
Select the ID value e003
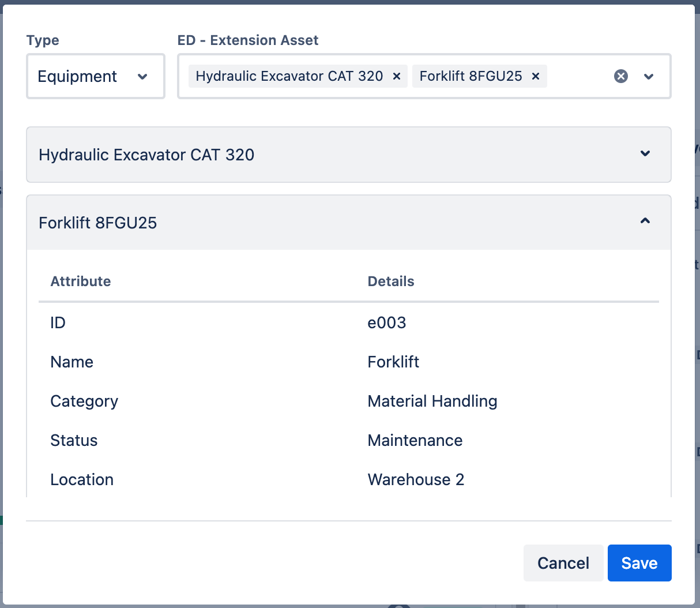click(x=387, y=322)
